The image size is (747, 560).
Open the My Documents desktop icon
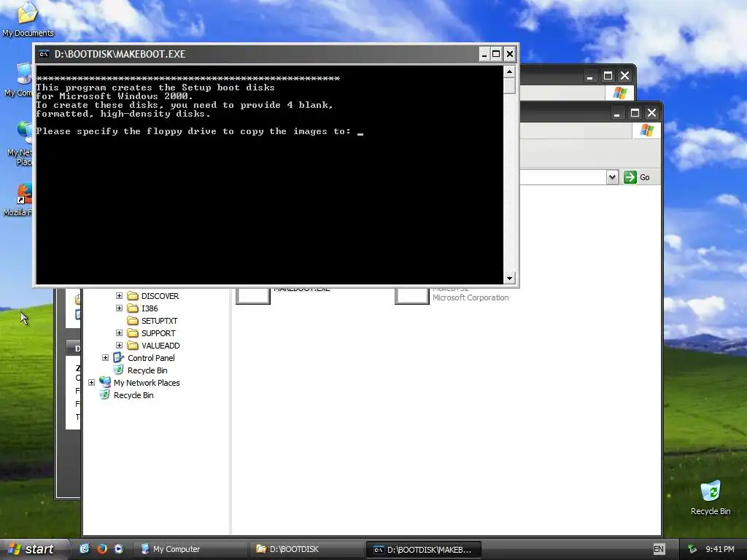28,19
